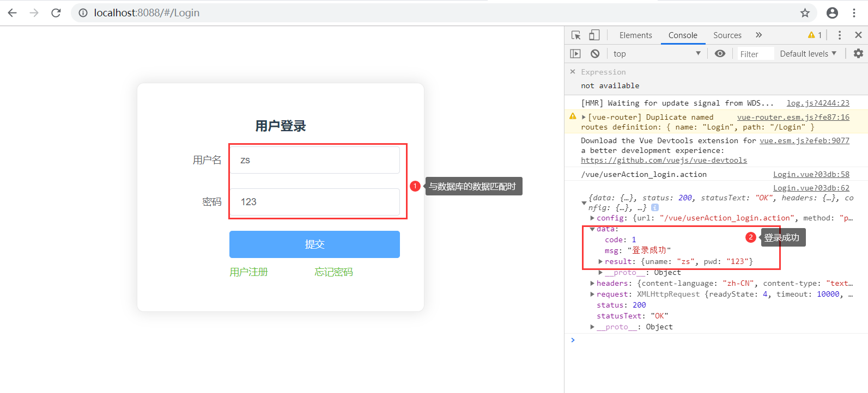The height and width of the screenshot is (393, 868).
Task: Open DevTools customize three-dot menu
Action: (839, 35)
